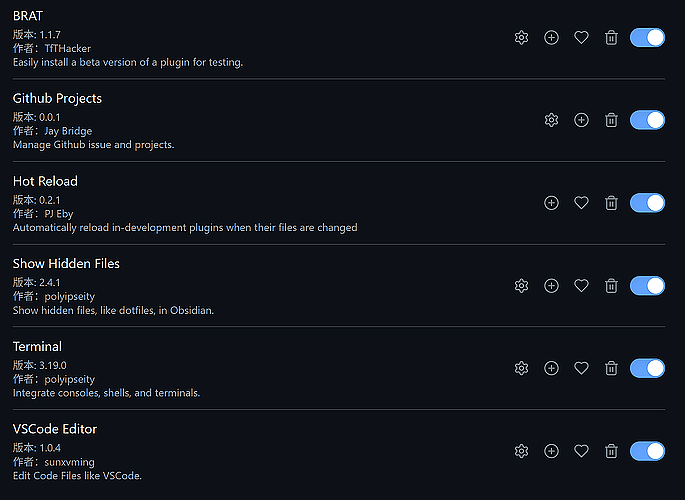Open Show Hidden Files settings gear
Image resolution: width=685 pixels, height=500 pixels.
click(521, 286)
